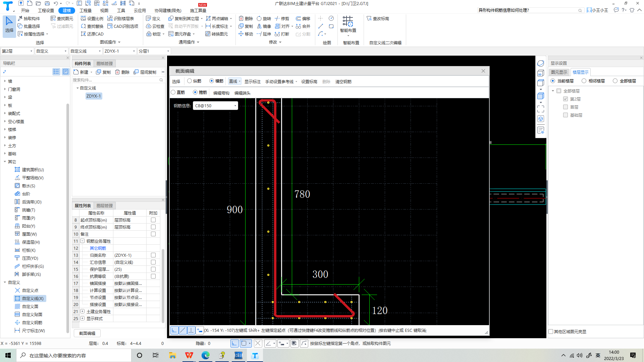Viewport: 644px width, 362px height.
Task: Select the 相邻楼层 radio option
Action: [584, 81]
